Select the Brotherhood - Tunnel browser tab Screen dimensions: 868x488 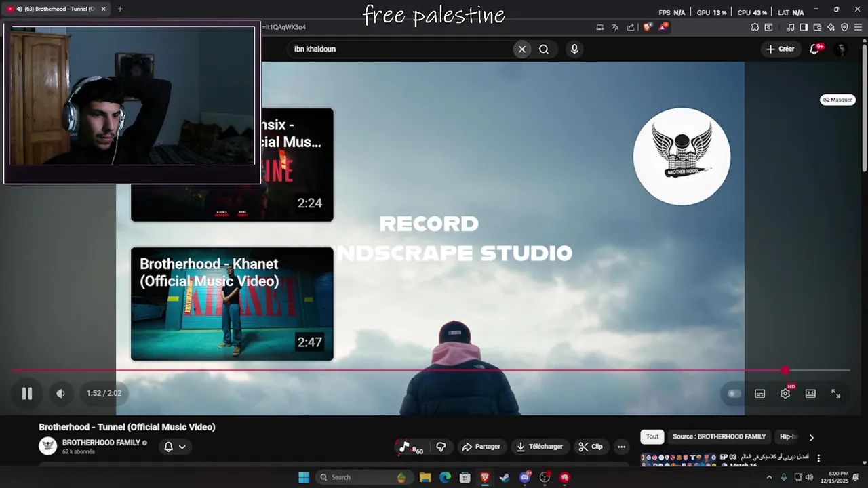point(57,9)
